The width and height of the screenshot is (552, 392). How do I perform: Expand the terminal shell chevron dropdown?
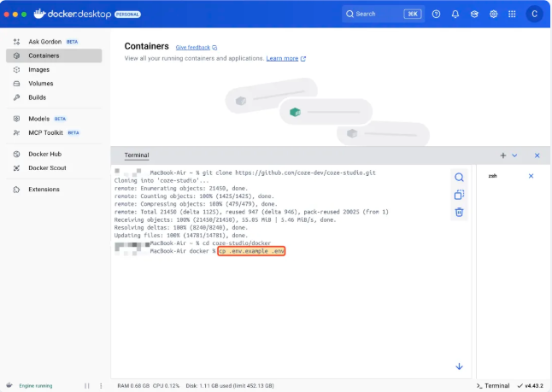point(514,155)
